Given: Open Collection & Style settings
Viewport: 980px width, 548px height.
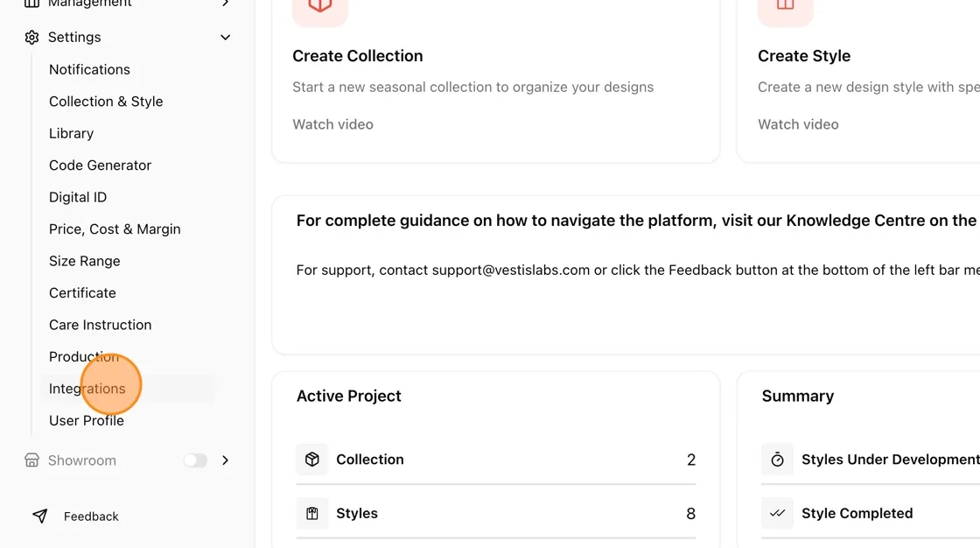Looking at the screenshot, I should (106, 102).
